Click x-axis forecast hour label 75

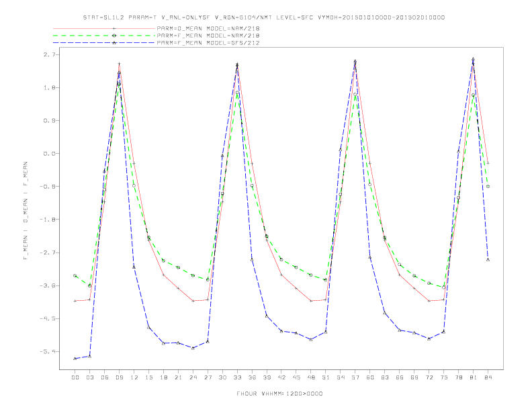click(x=443, y=377)
